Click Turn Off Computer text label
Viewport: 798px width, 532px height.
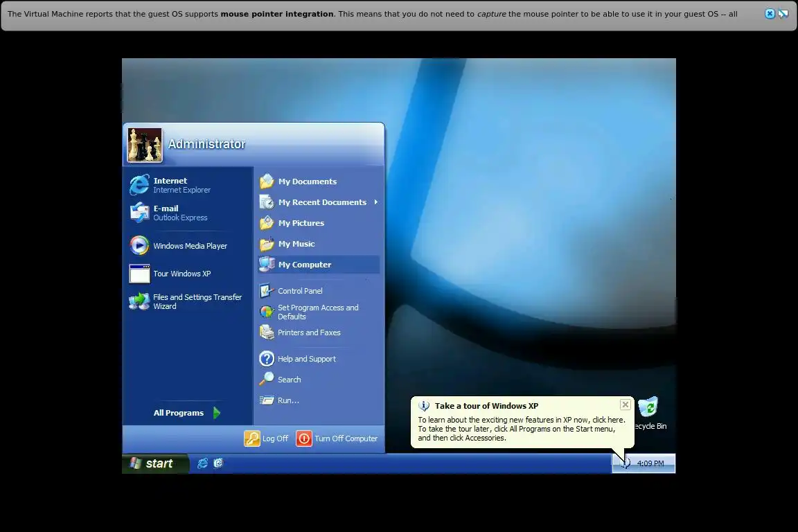pyautogui.click(x=346, y=438)
